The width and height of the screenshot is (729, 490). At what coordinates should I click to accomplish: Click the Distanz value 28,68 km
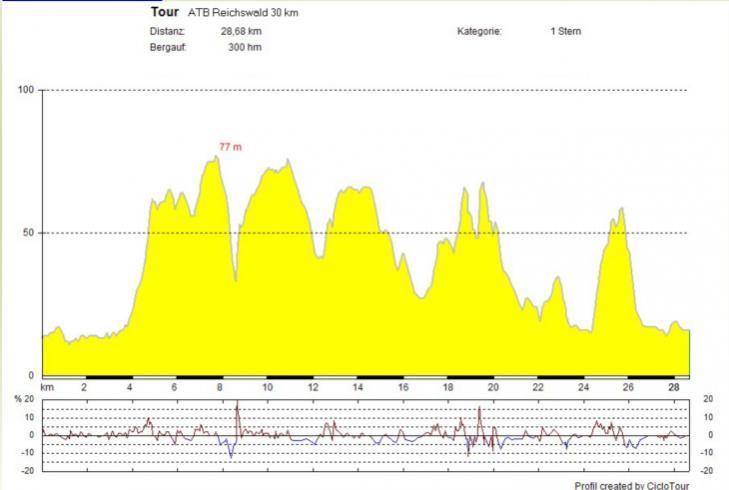[241, 31]
